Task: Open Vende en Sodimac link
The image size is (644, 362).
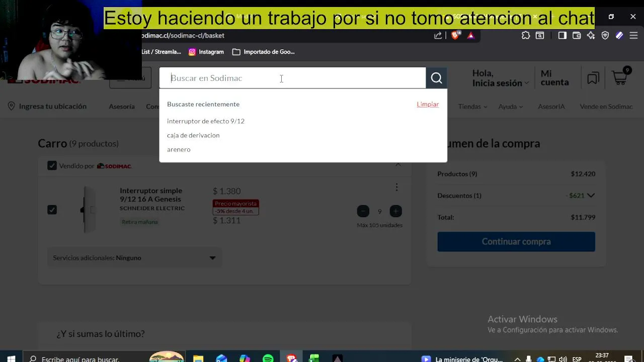Action: click(x=606, y=107)
